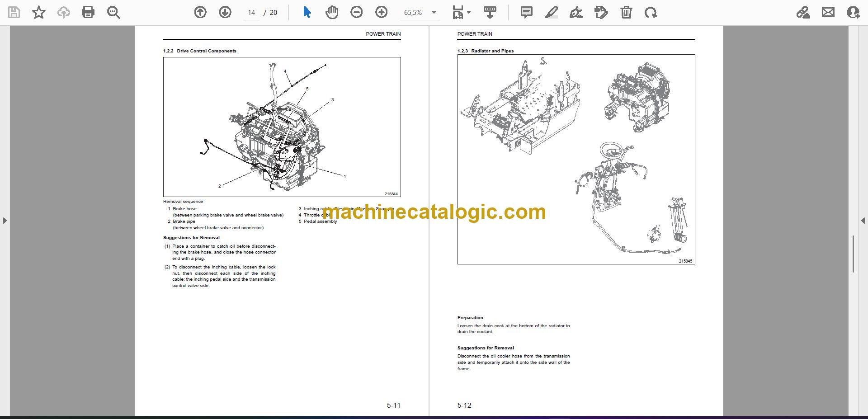
Task: Open the share with others icon
Action: [853, 12]
